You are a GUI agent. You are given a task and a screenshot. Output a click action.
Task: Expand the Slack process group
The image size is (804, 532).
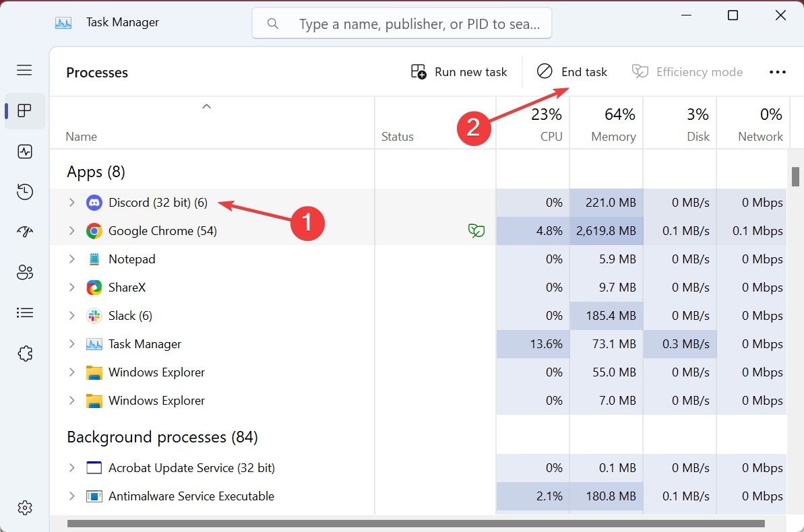pos(72,315)
